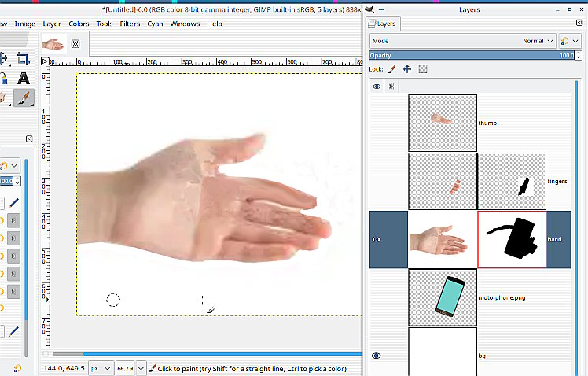Select the fingers layer mask thumbnail

pos(512,181)
